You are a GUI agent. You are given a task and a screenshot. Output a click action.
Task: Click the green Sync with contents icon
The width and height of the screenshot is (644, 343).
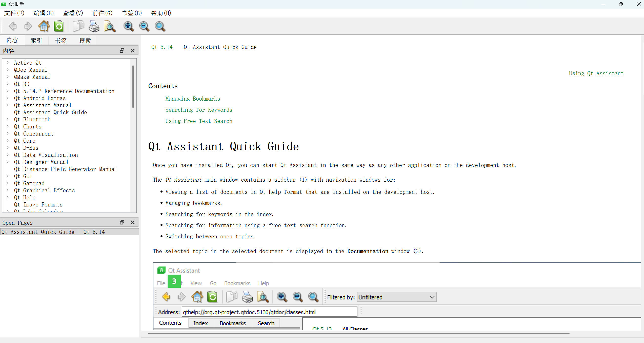(59, 26)
